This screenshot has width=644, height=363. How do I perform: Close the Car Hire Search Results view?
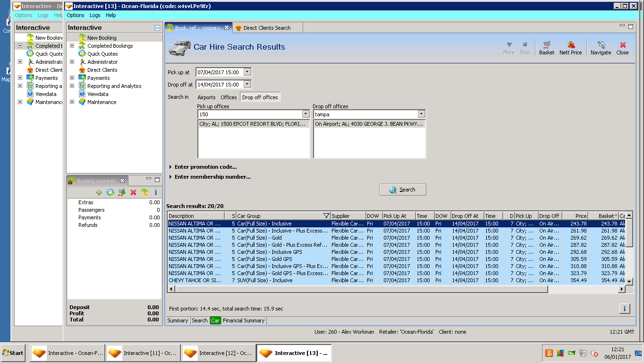coord(622,48)
